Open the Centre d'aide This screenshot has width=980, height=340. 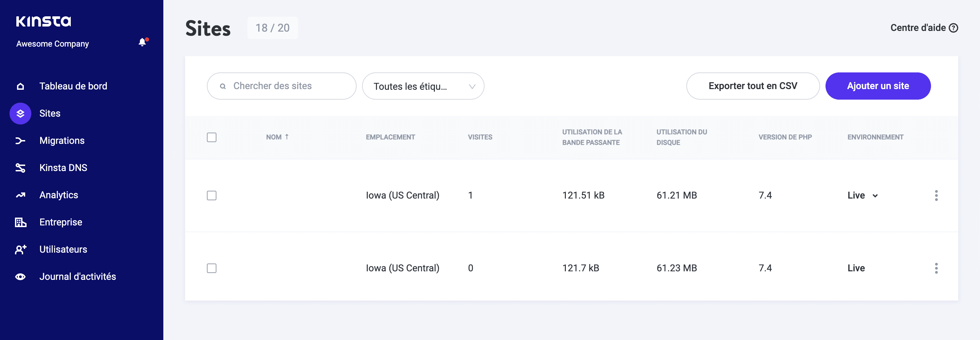pyautogui.click(x=925, y=28)
